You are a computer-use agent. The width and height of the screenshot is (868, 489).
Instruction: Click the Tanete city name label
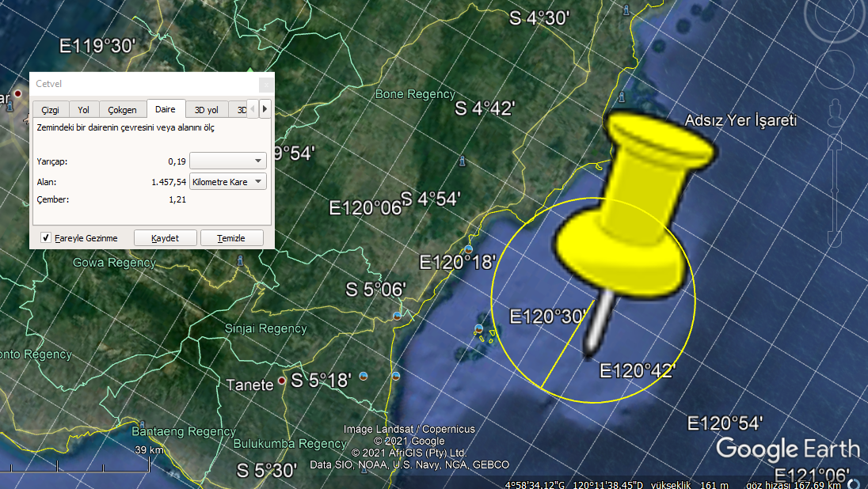pos(249,385)
